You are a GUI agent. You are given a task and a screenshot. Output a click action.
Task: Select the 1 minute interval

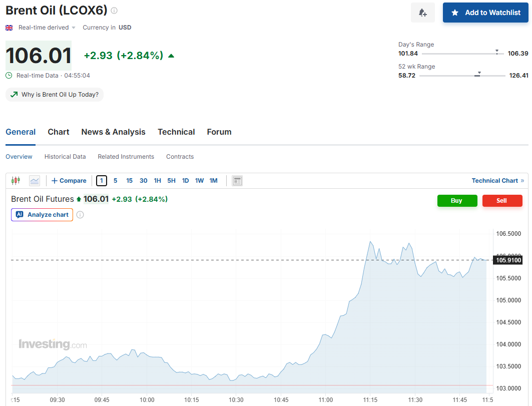pos(102,181)
